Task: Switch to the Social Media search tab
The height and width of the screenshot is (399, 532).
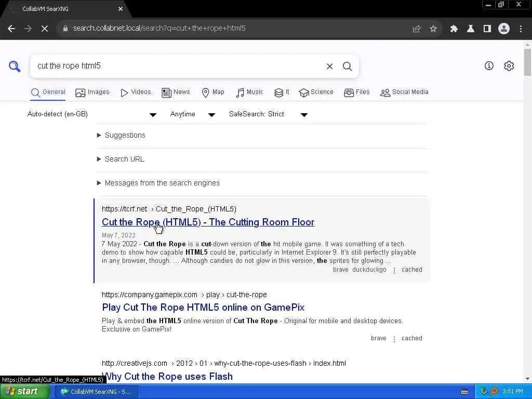Action: click(x=404, y=92)
